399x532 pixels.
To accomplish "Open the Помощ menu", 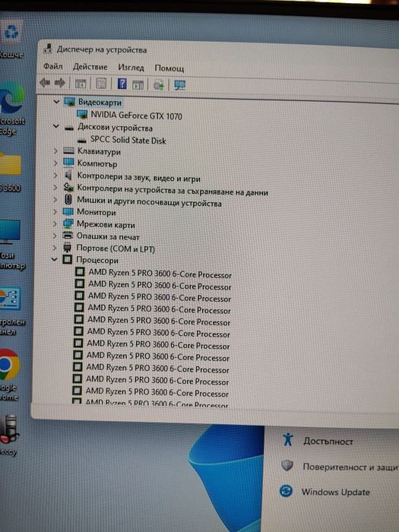I will [x=169, y=68].
